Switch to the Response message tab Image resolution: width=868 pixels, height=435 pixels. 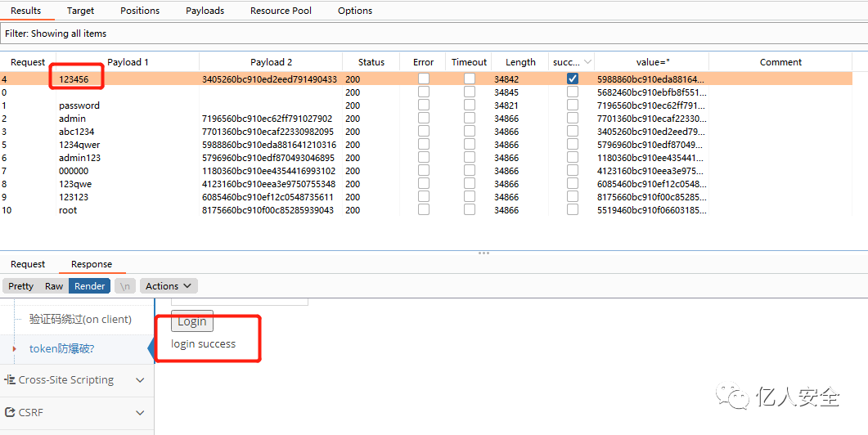point(92,264)
